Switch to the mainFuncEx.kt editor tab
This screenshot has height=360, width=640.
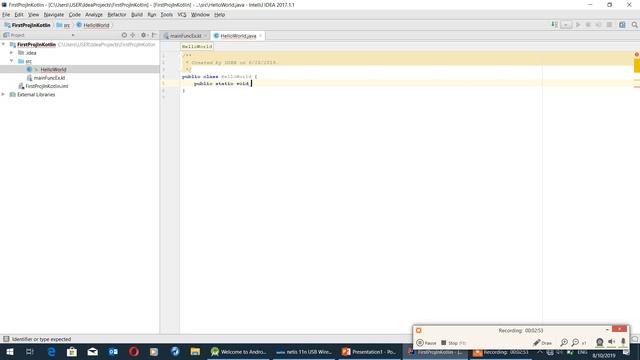point(186,36)
